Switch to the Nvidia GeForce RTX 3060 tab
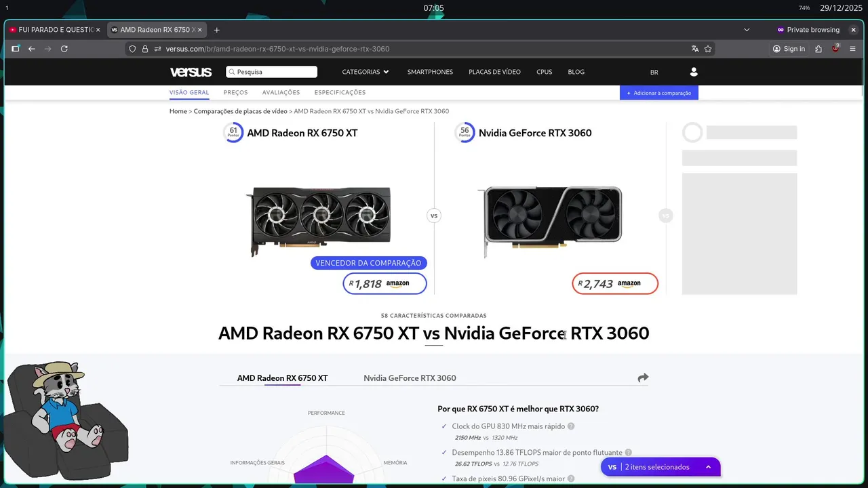The width and height of the screenshot is (868, 488). pyautogui.click(x=410, y=378)
